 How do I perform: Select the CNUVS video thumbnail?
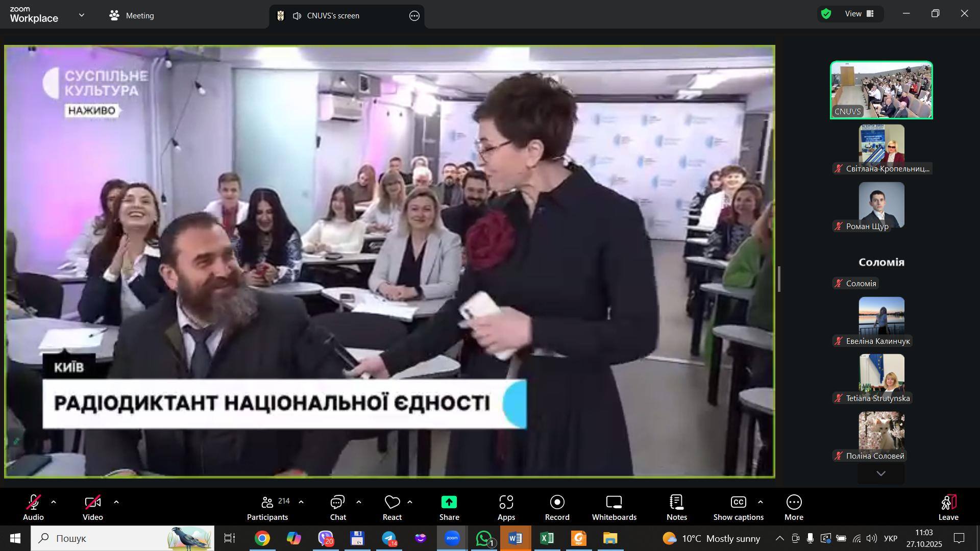point(881,90)
